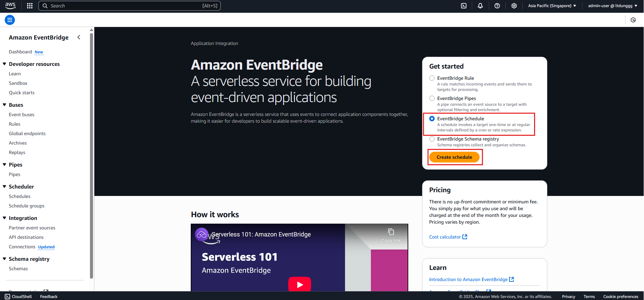Open the Terms footer link
The image size is (644, 300).
pyautogui.click(x=589, y=297)
